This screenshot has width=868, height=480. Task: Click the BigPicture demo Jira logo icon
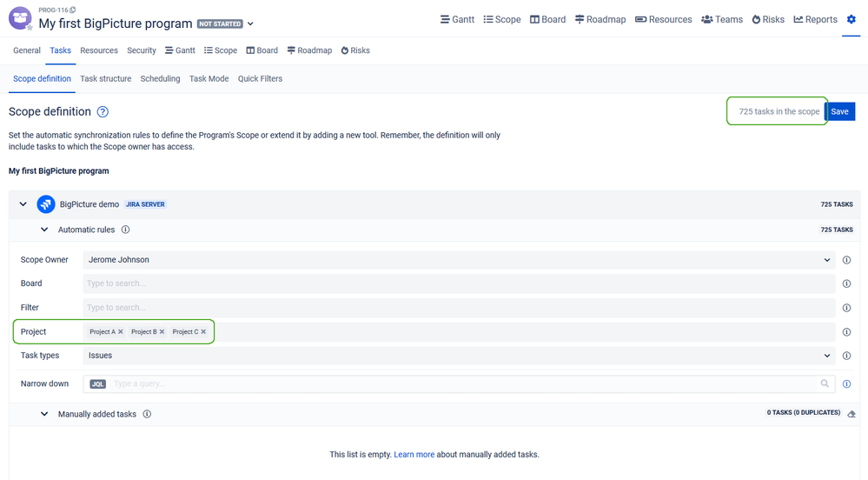(46, 204)
